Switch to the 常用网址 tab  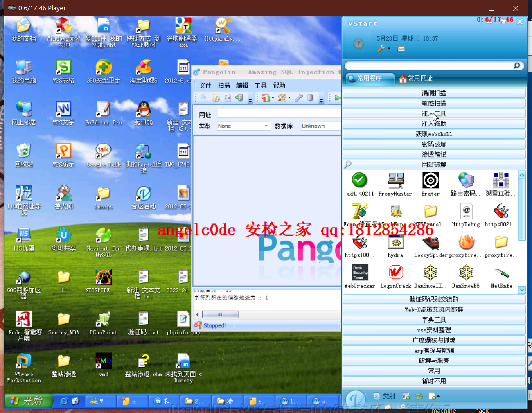pos(416,78)
